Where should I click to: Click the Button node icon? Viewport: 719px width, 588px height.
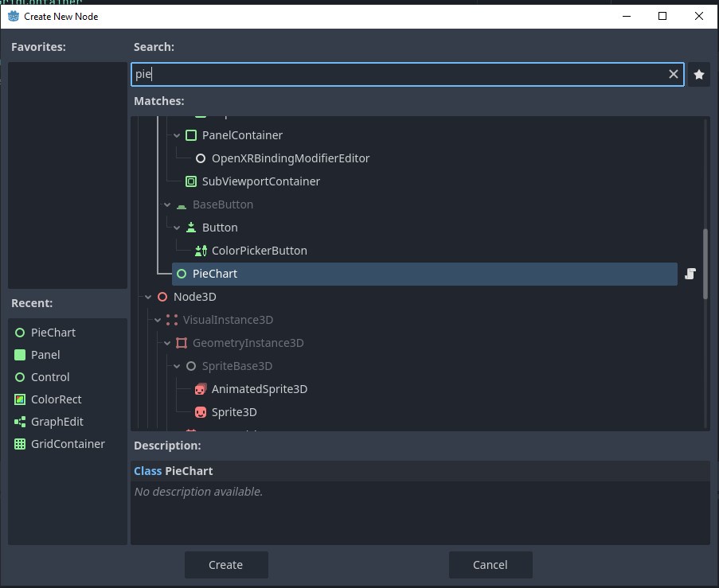(190, 227)
